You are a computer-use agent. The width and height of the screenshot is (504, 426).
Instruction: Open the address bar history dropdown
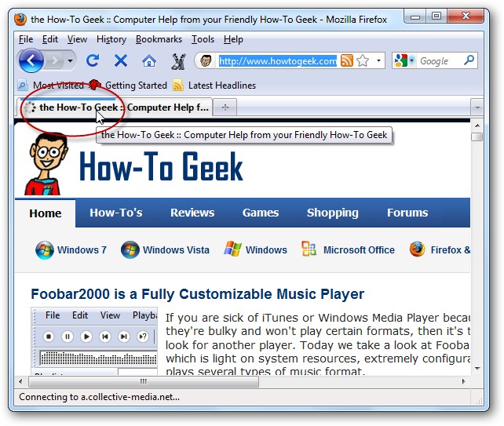(378, 60)
